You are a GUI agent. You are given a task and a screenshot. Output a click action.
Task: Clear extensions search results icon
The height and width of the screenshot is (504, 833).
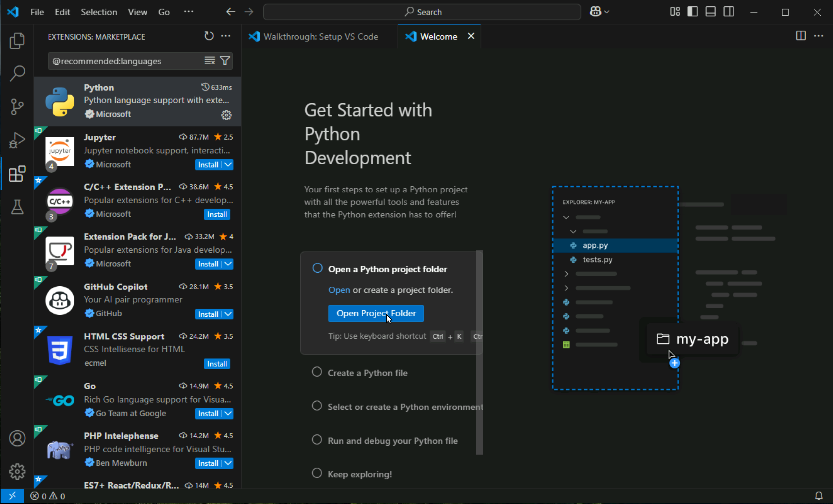210,61
